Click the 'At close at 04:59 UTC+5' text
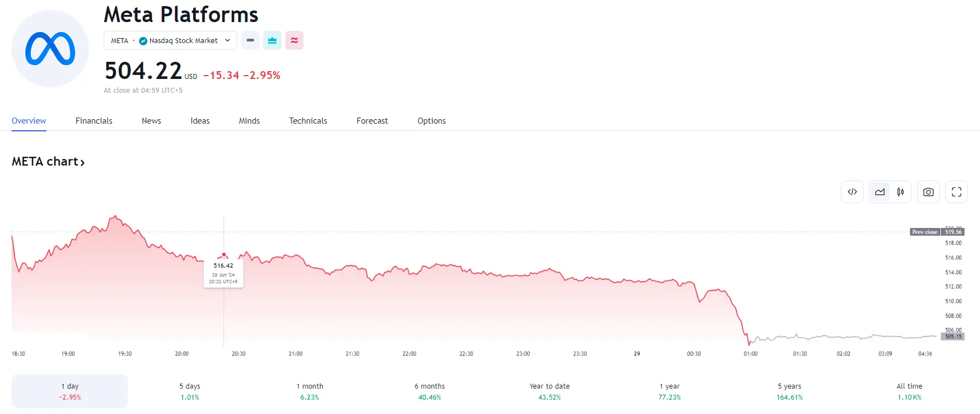 [x=143, y=91]
